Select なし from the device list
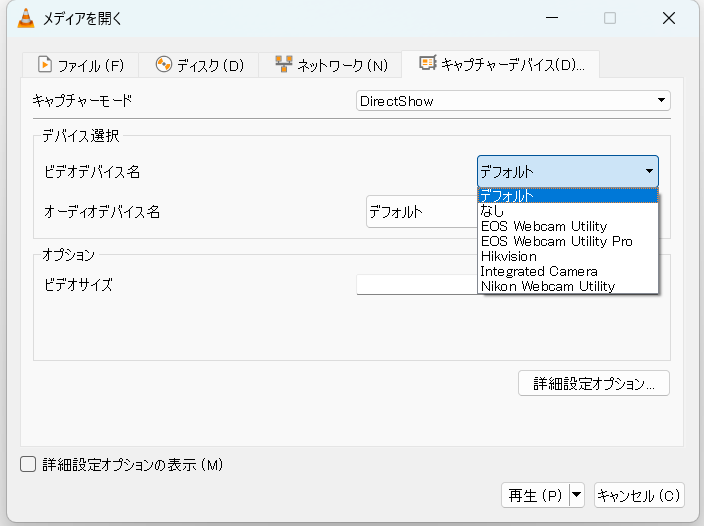The width and height of the screenshot is (704, 526). [x=493, y=211]
